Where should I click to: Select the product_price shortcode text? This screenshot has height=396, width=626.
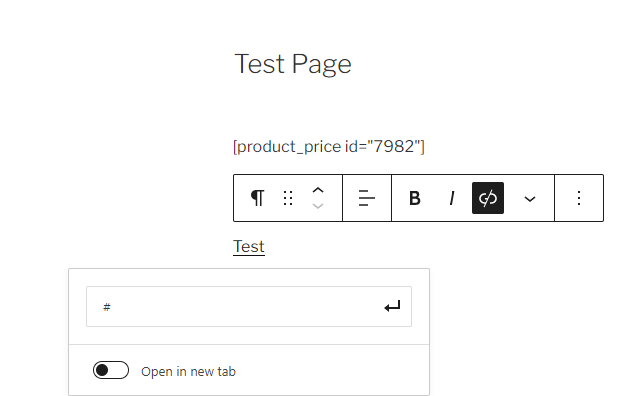click(329, 147)
